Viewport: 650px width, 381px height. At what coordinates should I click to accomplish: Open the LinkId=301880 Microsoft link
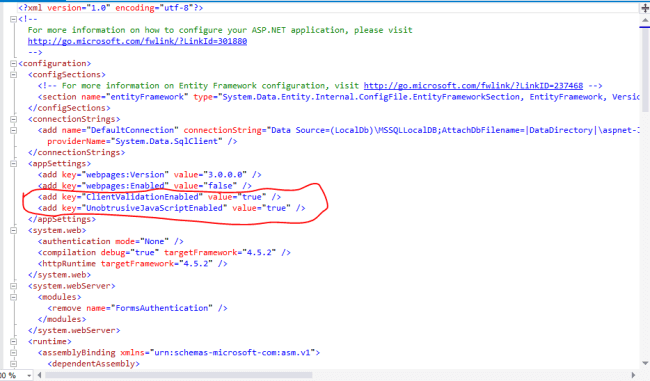[x=137, y=41]
